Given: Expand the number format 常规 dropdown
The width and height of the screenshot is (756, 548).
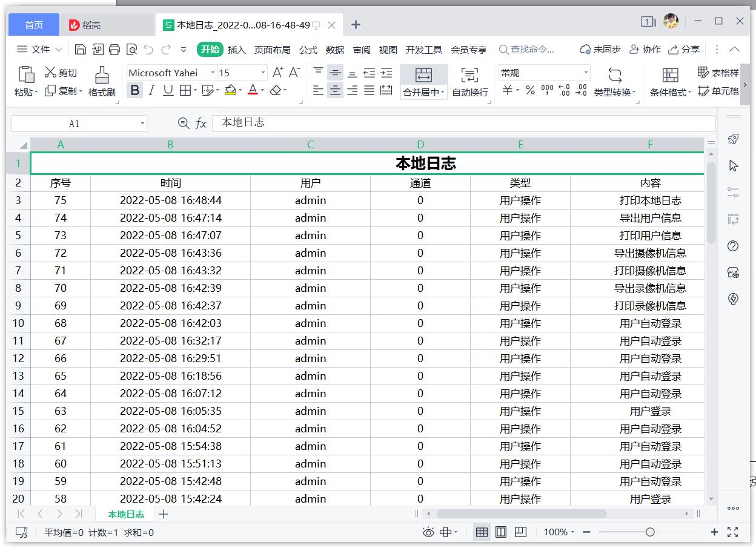Looking at the screenshot, I should [586, 73].
